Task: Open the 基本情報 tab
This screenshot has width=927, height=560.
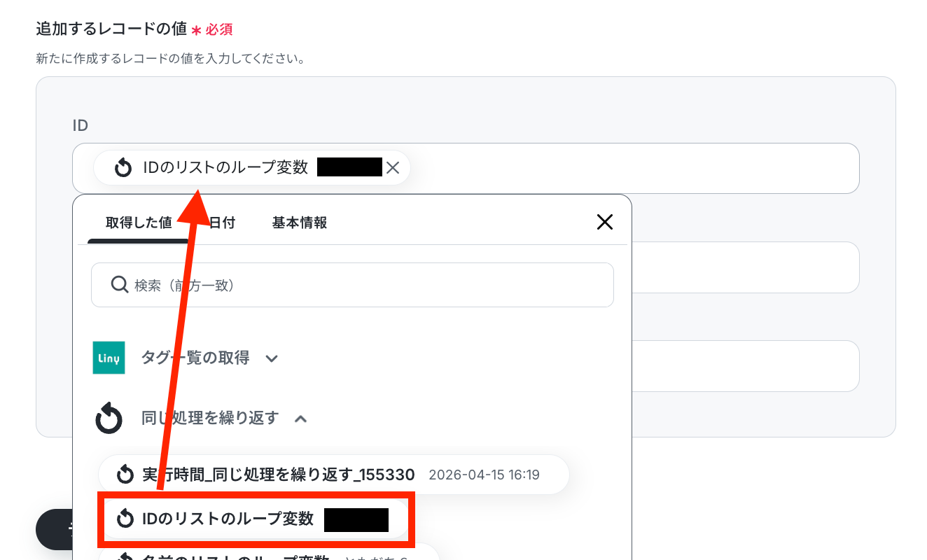Action: coord(300,223)
